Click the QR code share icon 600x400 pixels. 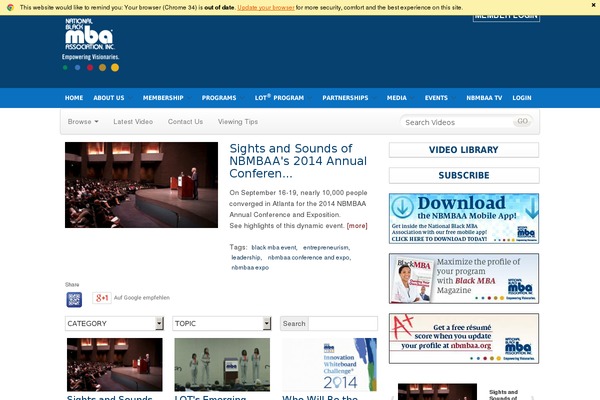(x=74, y=299)
